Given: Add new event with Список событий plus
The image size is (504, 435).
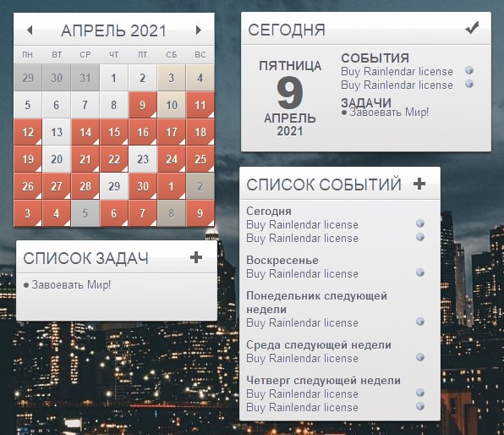Looking at the screenshot, I should (419, 184).
